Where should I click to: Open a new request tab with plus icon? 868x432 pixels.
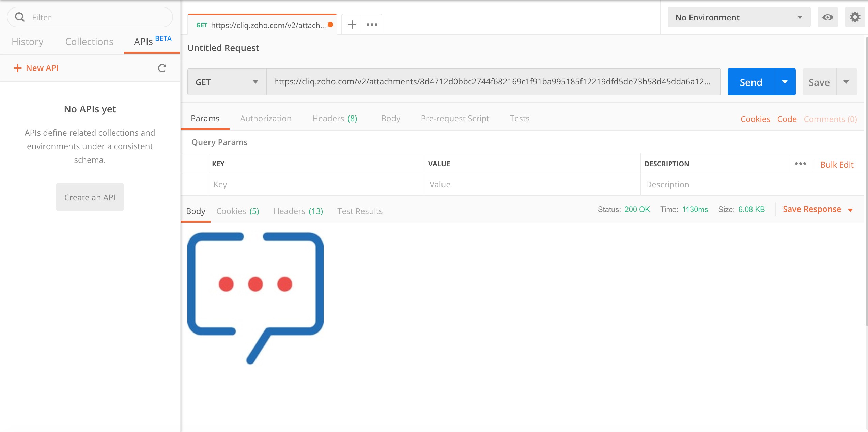coord(352,25)
